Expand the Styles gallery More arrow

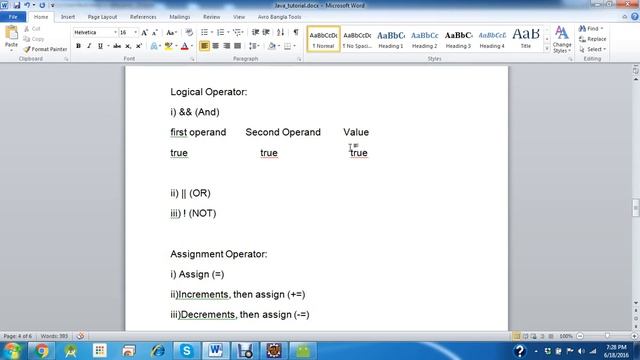[547, 49]
